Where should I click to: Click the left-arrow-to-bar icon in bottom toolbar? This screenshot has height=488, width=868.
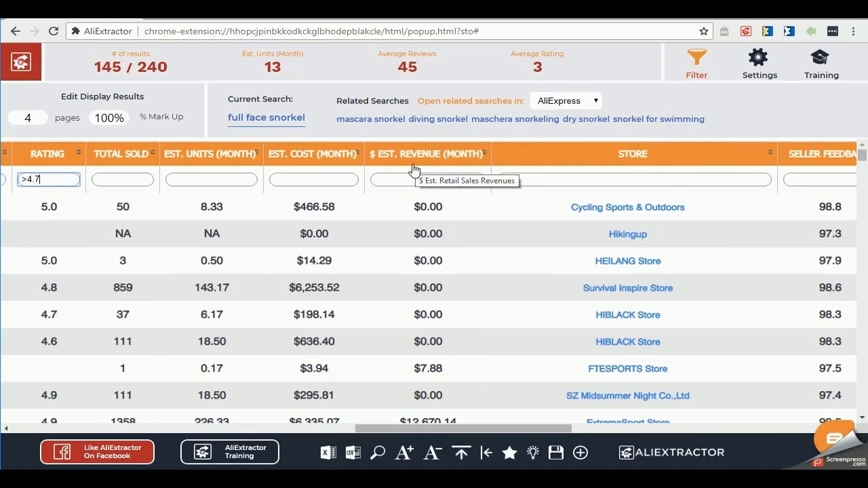(486, 453)
